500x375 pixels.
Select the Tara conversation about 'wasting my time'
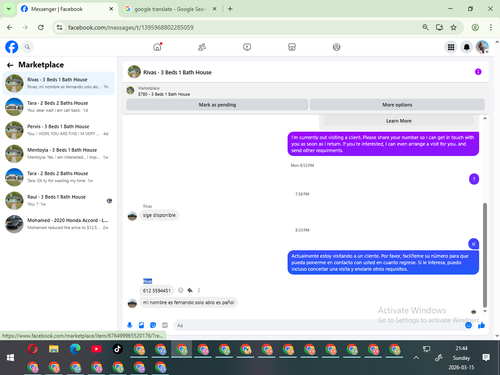click(x=59, y=177)
